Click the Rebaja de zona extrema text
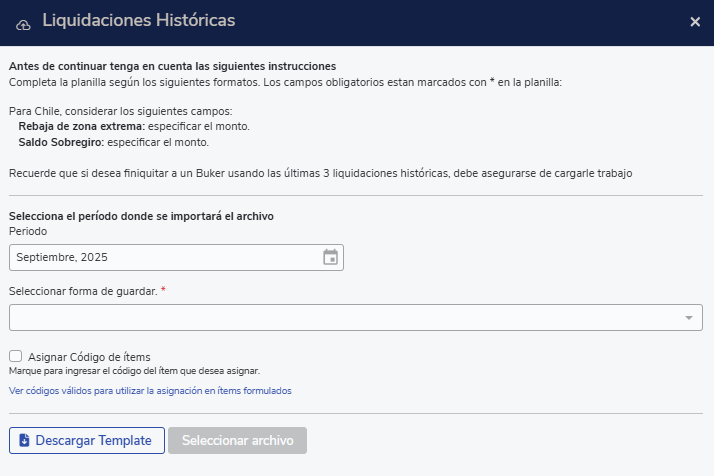Screen dimensions: 714x476 [82, 127]
